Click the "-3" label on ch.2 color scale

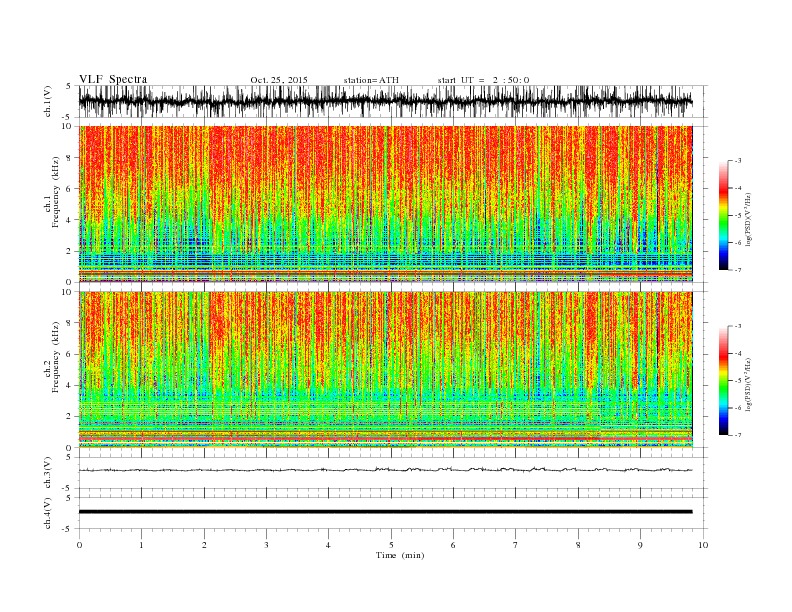(737, 326)
